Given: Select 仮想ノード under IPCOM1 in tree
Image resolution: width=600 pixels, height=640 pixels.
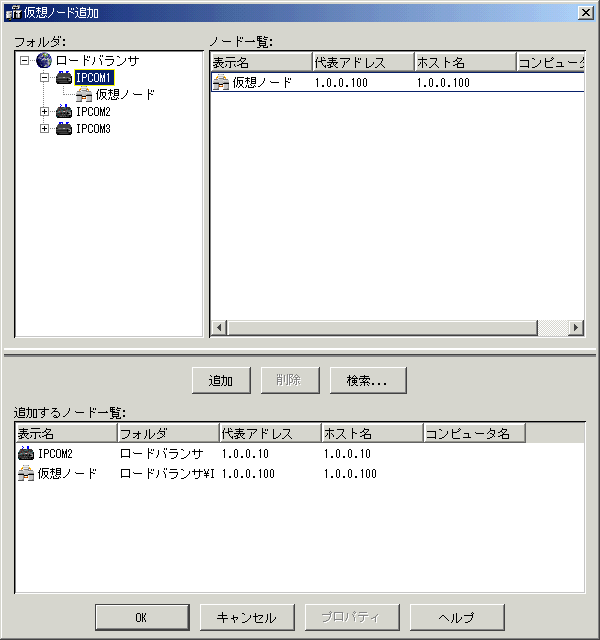Looking at the screenshot, I should click(x=125, y=94).
